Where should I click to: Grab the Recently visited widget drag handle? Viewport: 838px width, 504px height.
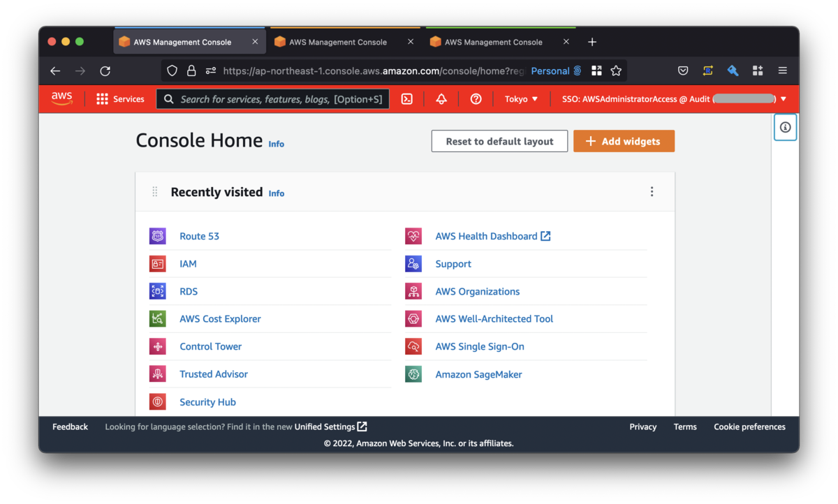pos(155,192)
